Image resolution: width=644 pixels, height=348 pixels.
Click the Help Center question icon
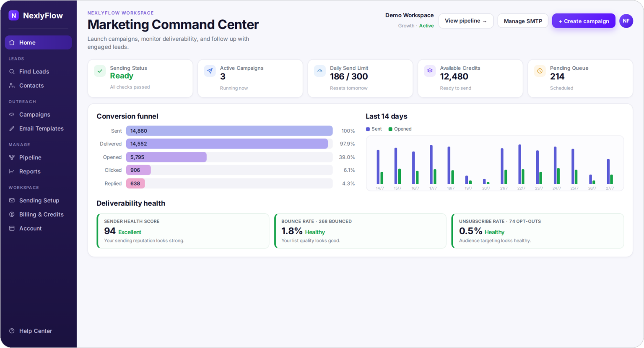click(x=12, y=331)
